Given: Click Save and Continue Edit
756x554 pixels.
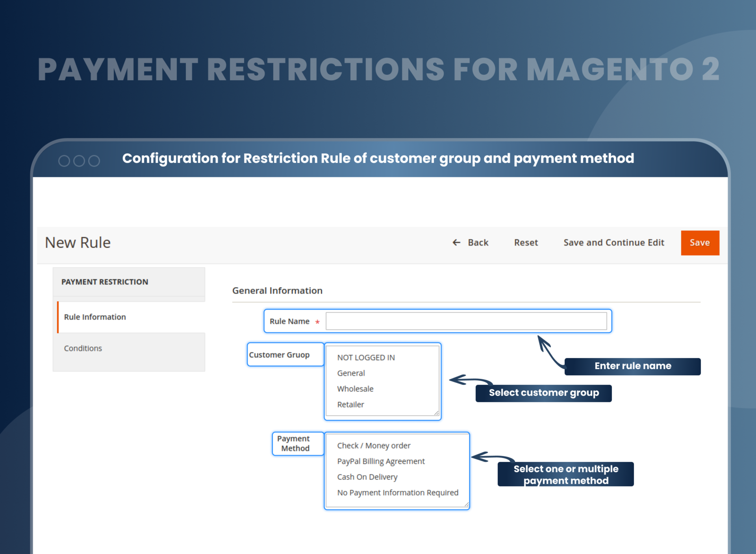Looking at the screenshot, I should [613, 242].
